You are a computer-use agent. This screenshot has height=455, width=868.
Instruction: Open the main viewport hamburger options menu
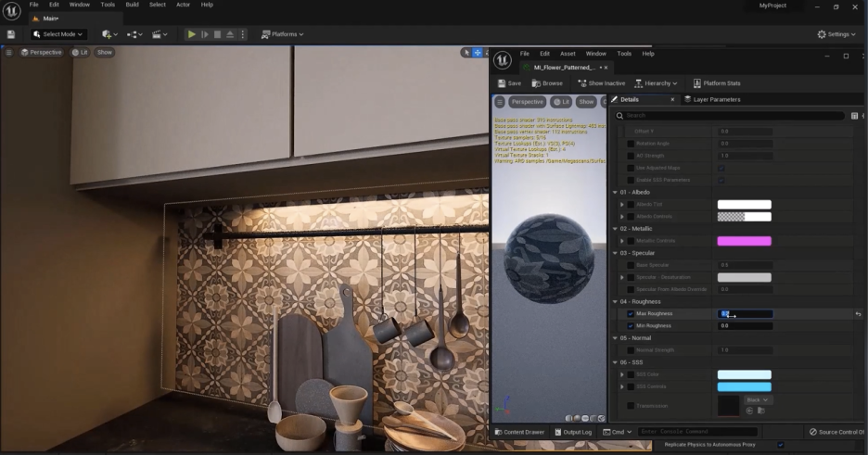9,52
